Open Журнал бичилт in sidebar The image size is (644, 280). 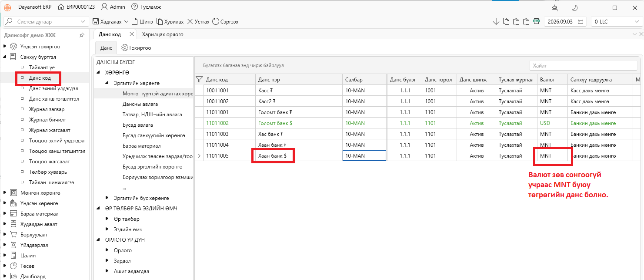tap(47, 120)
